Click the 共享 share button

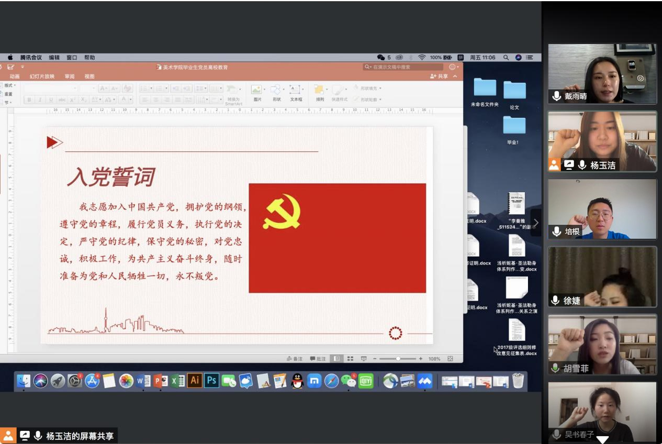click(439, 76)
